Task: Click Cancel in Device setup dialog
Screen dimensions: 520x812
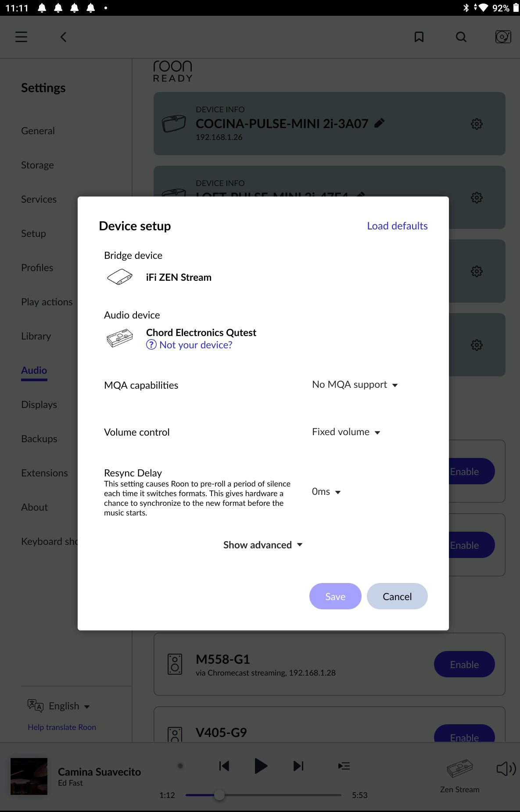Action: tap(397, 596)
